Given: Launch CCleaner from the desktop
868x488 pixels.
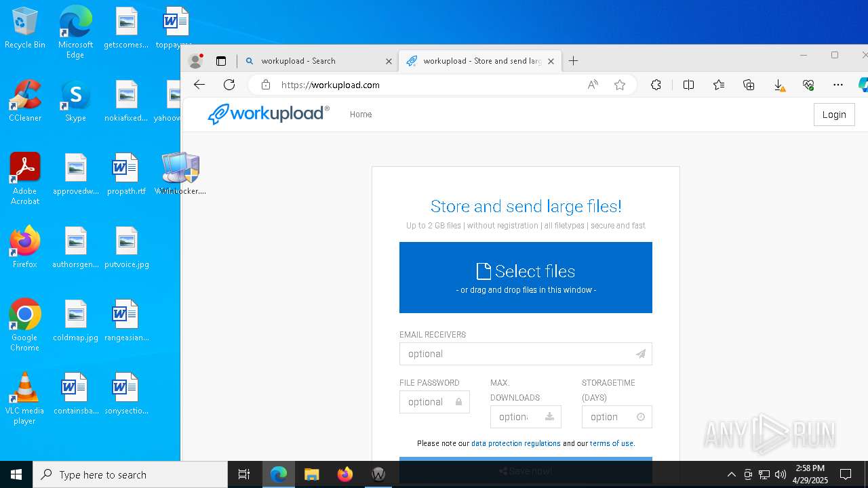Looking at the screenshot, I should [x=25, y=101].
